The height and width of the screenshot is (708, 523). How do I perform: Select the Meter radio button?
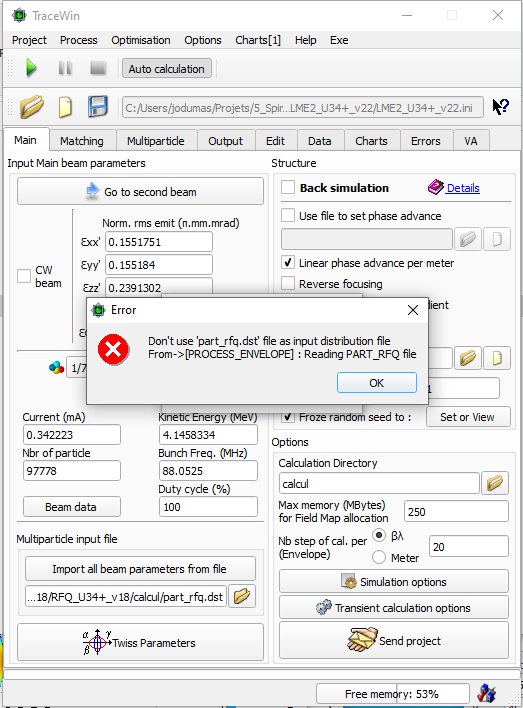pos(379,557)
